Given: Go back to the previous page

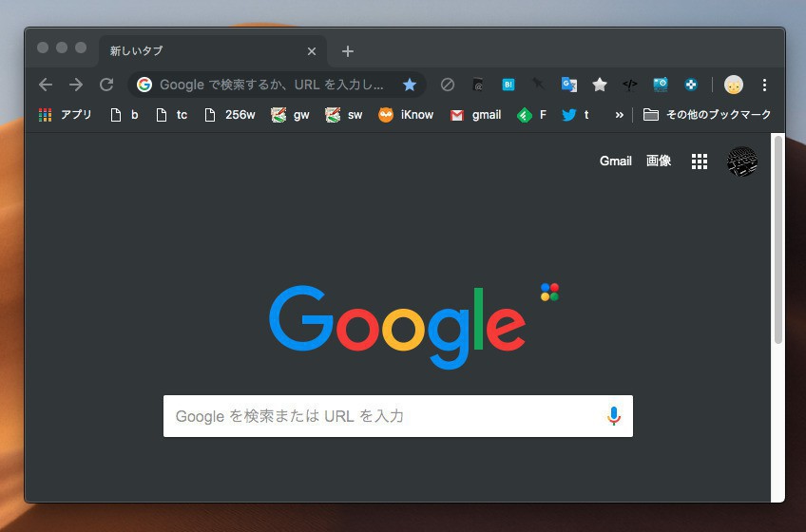Looking at the screenshot, I should [46, 85].
